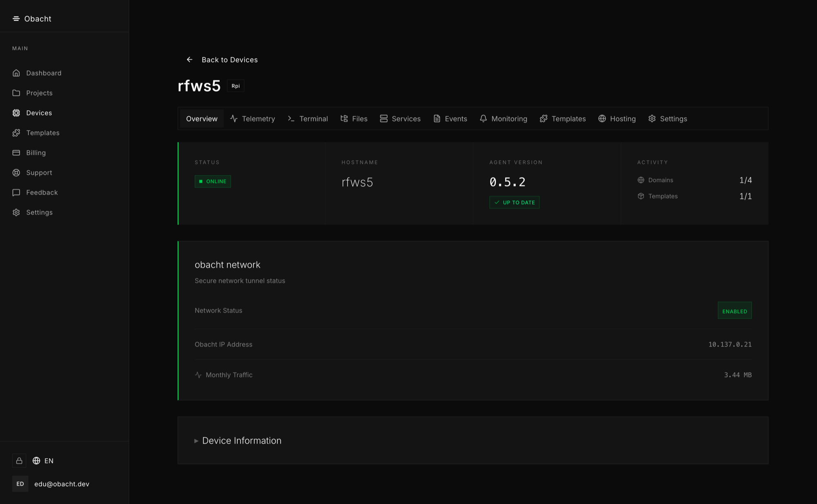Click the rfws5 hostname value in Hostname card

point(357,182)
